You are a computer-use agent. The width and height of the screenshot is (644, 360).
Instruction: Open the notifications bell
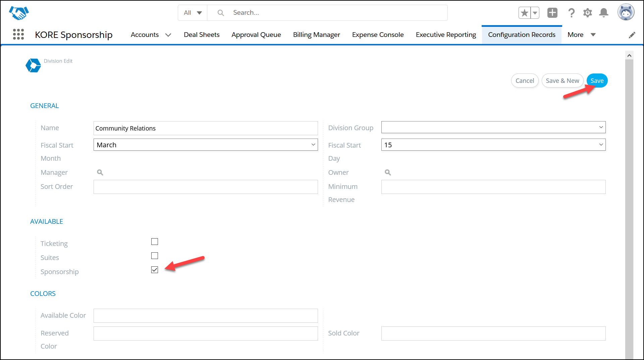604,13
